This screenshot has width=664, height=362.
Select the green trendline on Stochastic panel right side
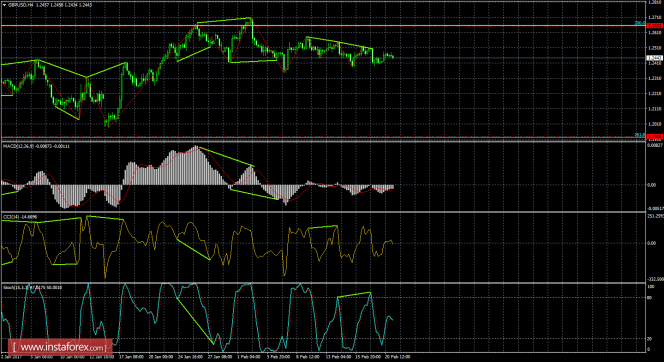click(354, 295)
